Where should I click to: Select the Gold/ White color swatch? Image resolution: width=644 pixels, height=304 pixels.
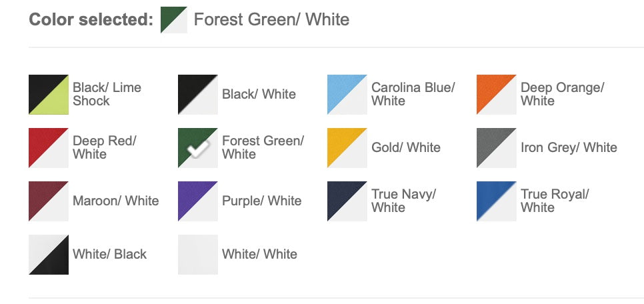point(347,147)
